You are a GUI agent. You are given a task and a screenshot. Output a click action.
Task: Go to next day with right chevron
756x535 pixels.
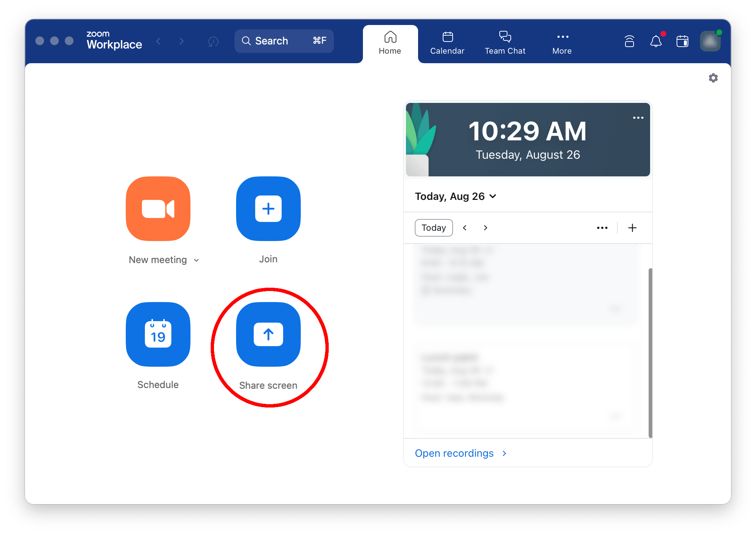coord(485,228)
